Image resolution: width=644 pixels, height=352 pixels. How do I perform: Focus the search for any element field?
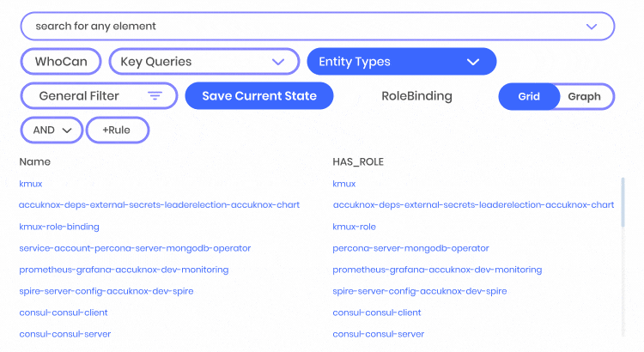point(301,27)
